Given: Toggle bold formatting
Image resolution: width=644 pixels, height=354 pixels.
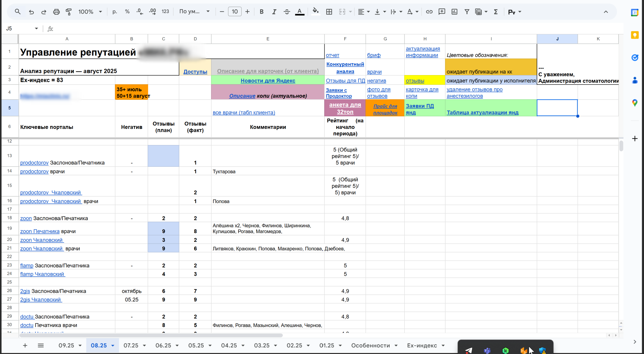Looking at the screenshot, I should pyautogui.click(x=261, y=11).
